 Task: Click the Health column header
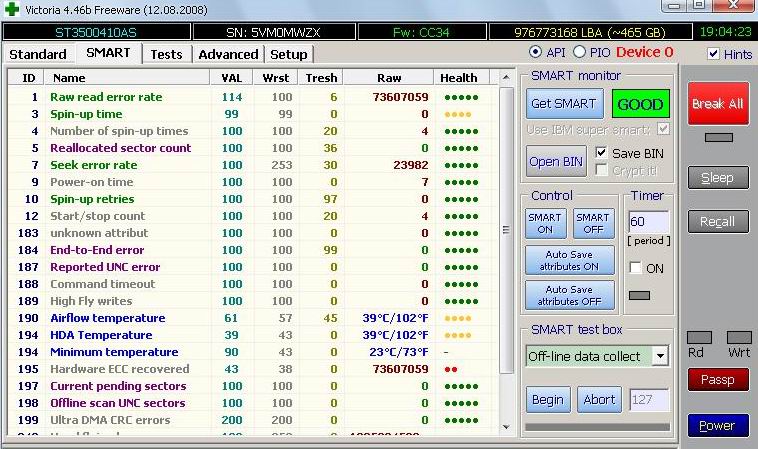pos(459,78)
